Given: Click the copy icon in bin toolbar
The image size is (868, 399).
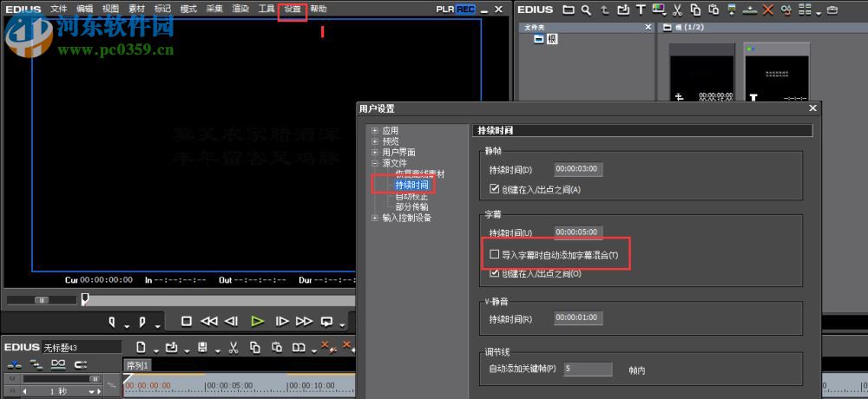Looking at the screenshot, I should [695, 10].
